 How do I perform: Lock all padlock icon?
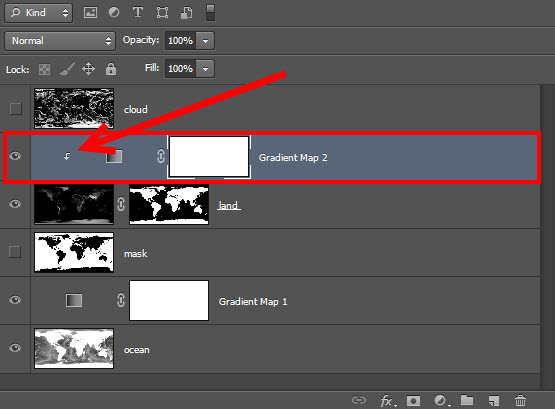[111, 69]
